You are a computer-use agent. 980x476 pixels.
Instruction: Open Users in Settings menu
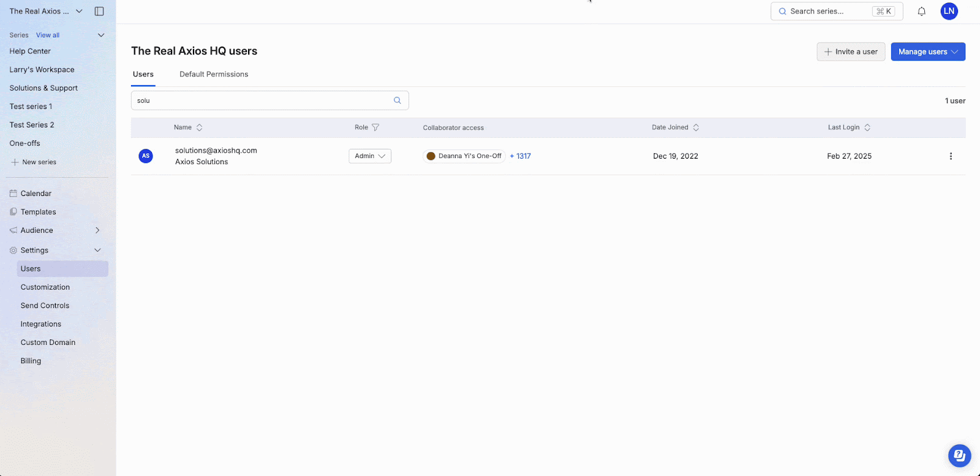[x=62, y=268]
